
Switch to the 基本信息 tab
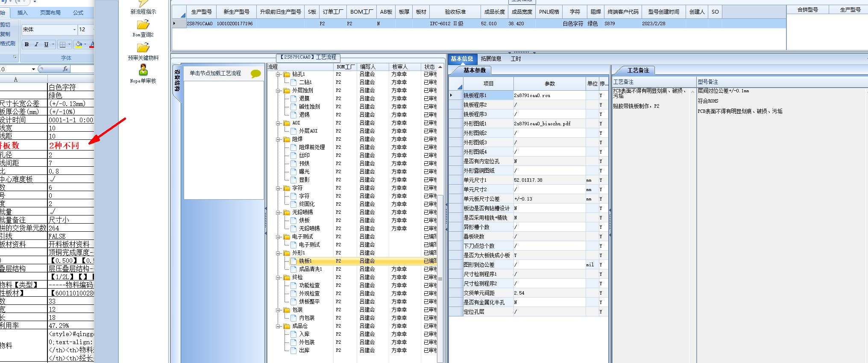(462, 59)
